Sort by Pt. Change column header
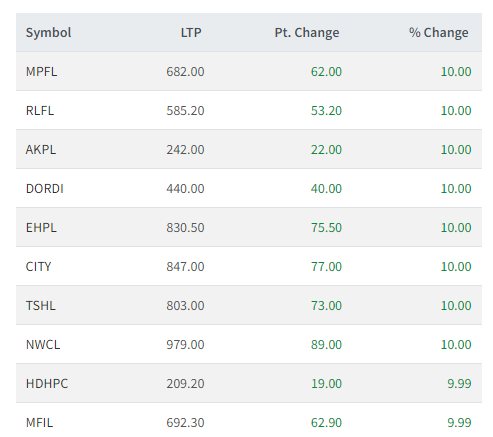This screenshot has width=493, height=437. point(307,33)
